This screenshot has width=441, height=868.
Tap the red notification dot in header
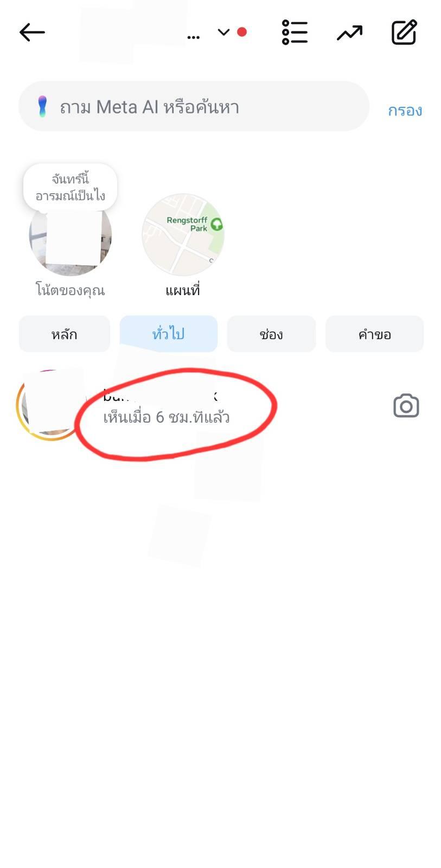[x=242, y=32]
